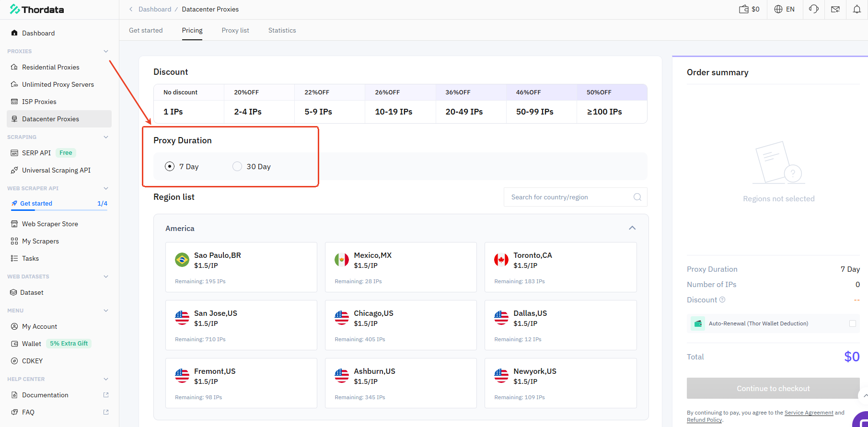Switch to the Statistics tab
This screenshot has height=427, width=868.
[282, 30]
